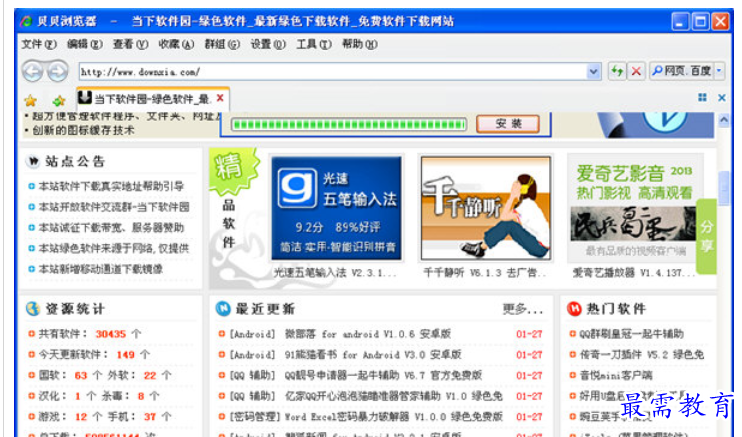Click the 爱奇艺影音 thumbnail image
This screenshot has width=742, height=437.
coord(634,208)
